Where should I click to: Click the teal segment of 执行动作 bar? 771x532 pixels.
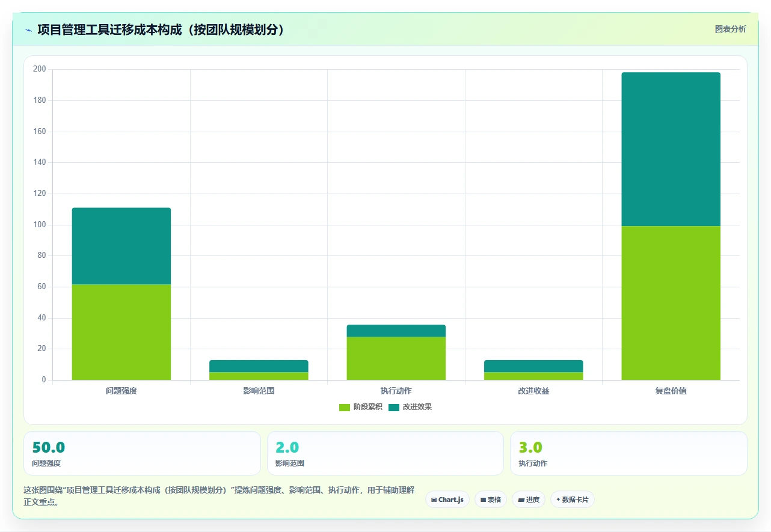pyautogui.click(x=396, y=331)
